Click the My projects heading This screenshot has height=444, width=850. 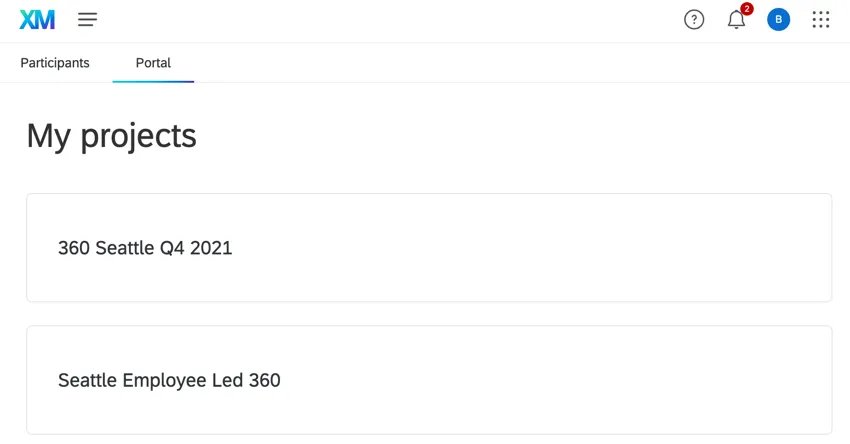pyautogui.click(x=111, y=135)
